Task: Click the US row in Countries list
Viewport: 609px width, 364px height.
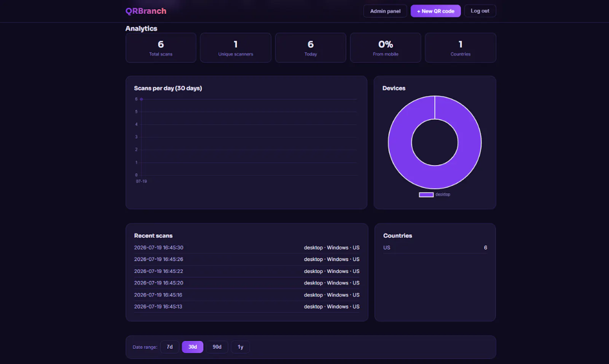Action: pos(435,248)
